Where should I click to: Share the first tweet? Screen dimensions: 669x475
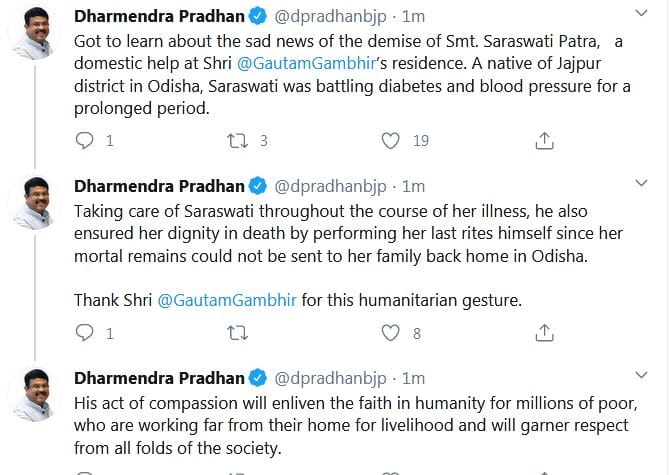(545, 141)
